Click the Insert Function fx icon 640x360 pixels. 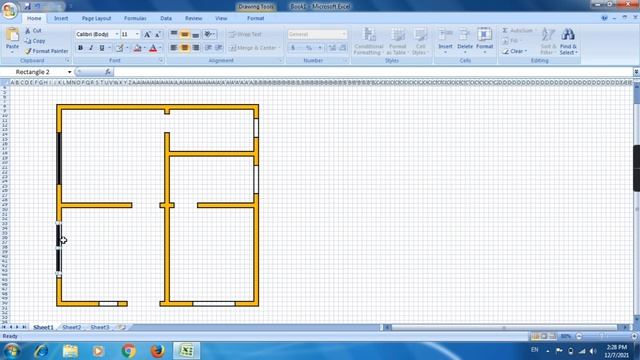(x=108, y=72)
